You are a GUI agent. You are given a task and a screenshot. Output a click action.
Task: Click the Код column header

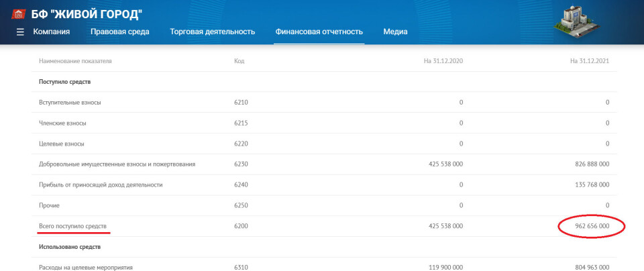239,61
